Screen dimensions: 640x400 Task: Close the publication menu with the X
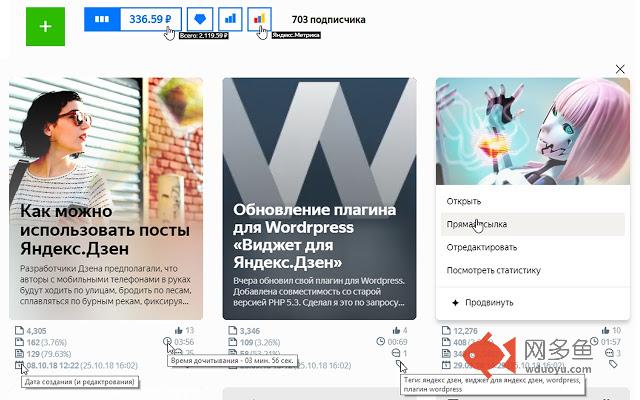[620, 69]
